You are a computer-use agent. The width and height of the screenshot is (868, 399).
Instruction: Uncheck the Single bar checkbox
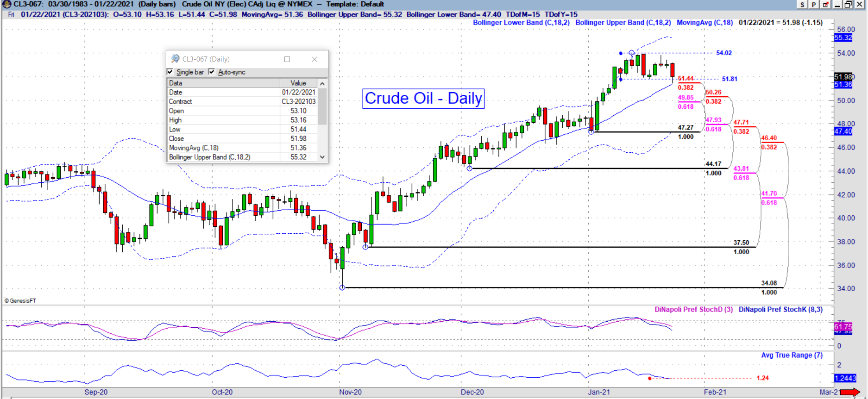pos(170,72)
